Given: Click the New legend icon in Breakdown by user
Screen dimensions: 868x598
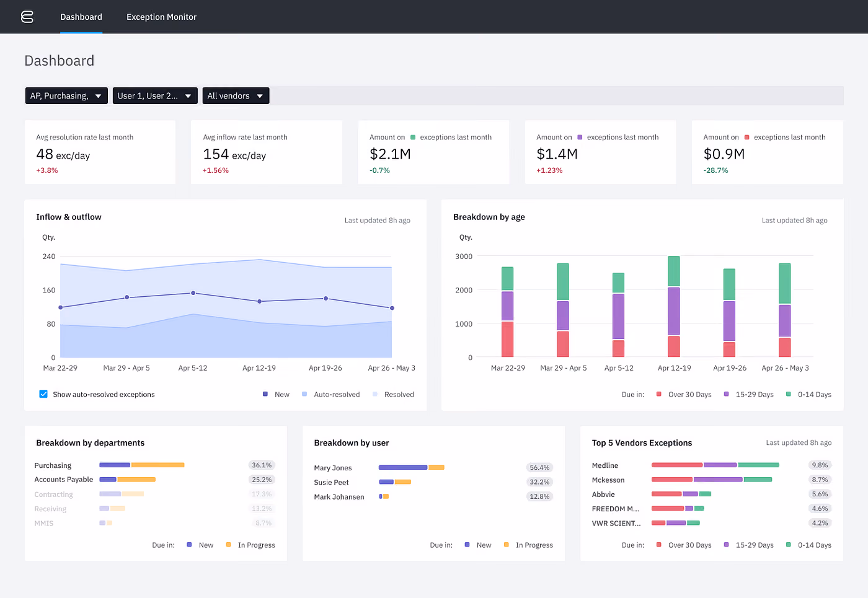Looking at the screenshot, I should pos(467,545).
